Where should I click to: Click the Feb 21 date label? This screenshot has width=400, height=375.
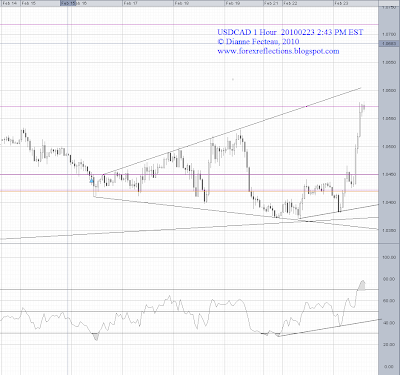(x=271, y=3)
